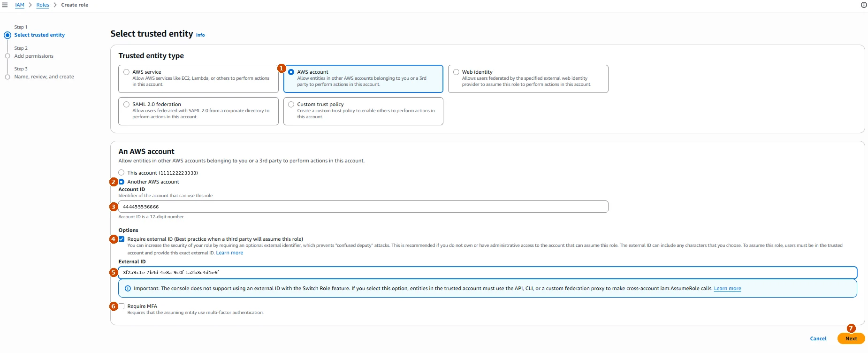Select the Web identity radio option

[x=456, y=72]
